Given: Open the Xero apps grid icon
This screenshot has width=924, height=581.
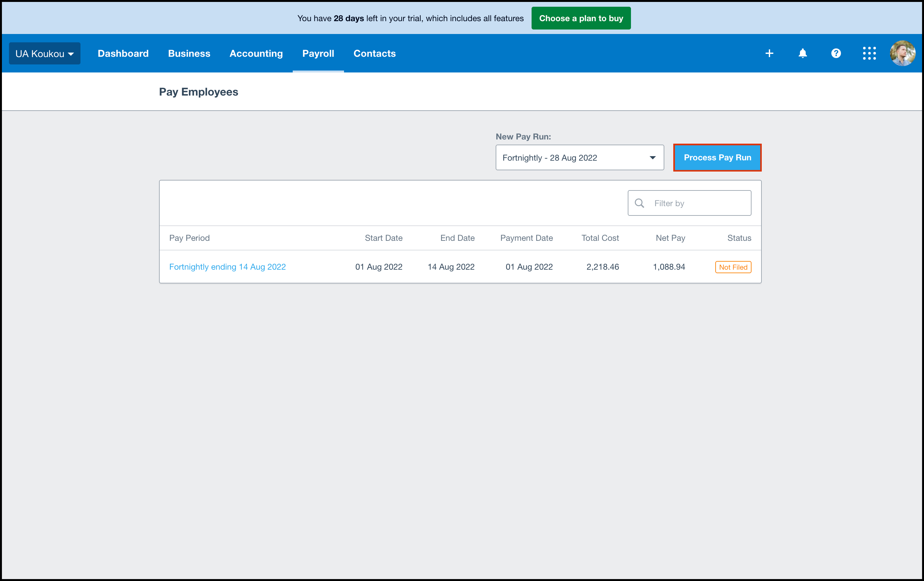Looking at the screenshot, I should point(869,53).
